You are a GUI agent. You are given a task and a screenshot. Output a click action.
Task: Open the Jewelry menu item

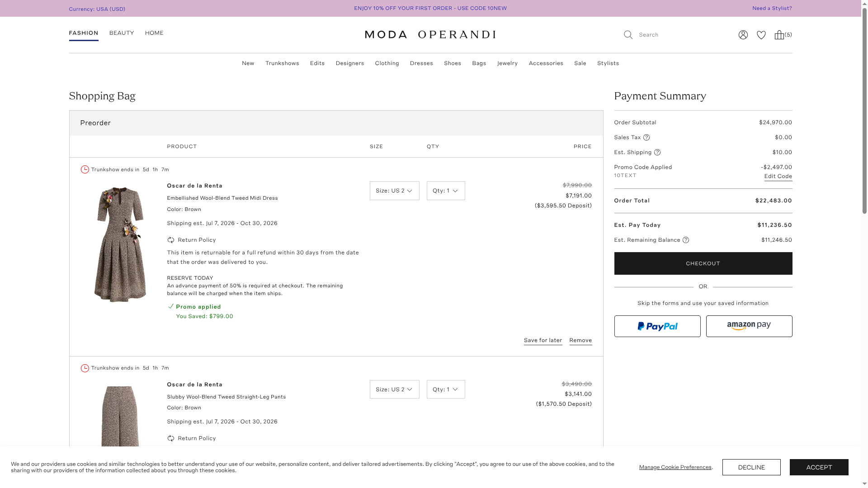pos(507,63)
